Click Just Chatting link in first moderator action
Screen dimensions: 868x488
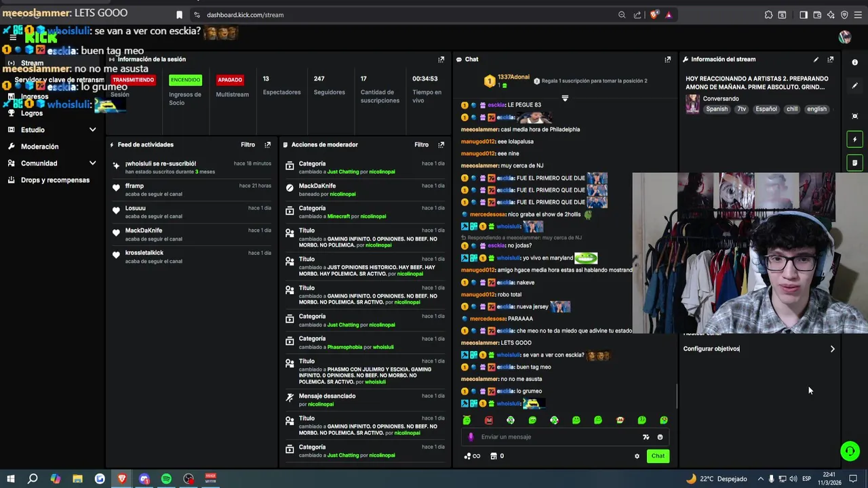pos(343,172)
